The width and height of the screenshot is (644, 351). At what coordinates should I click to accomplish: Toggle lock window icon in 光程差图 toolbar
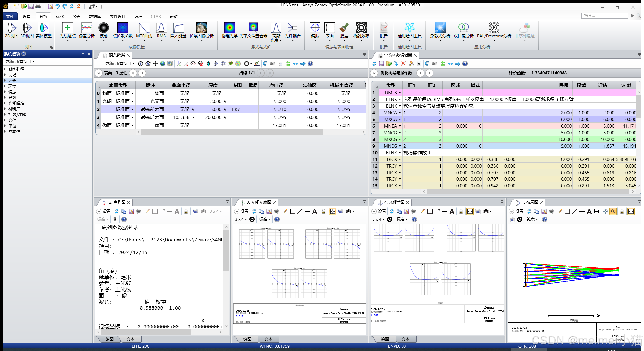[461, 211]
